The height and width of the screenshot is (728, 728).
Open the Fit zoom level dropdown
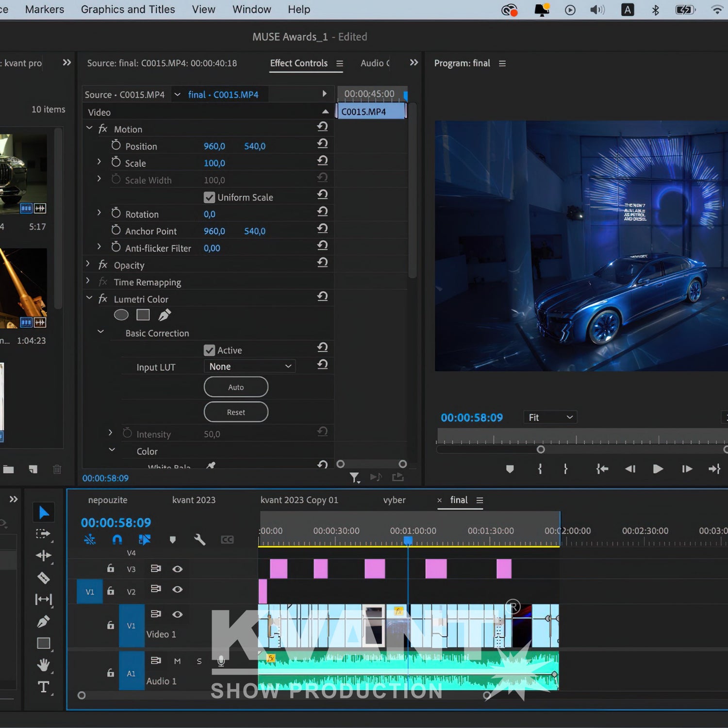pyautogui.click(x=550, y=417)
